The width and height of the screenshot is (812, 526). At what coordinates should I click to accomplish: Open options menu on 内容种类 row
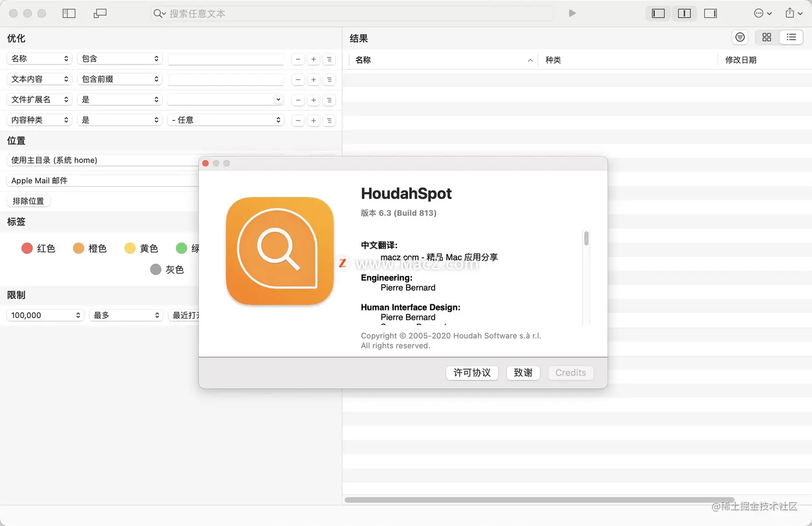pyautogui.click(x=329, y=120)
